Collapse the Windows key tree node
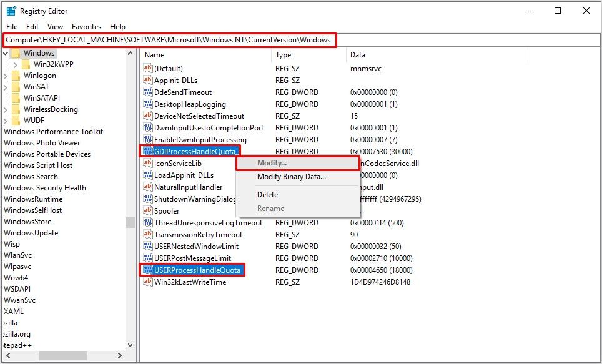This screenshot has width=602, height=364. click(6, 53)
